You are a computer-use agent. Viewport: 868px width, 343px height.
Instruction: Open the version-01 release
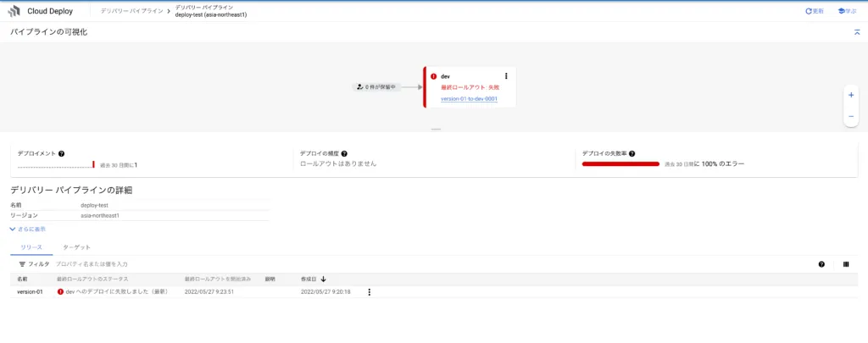click(30, 291)
